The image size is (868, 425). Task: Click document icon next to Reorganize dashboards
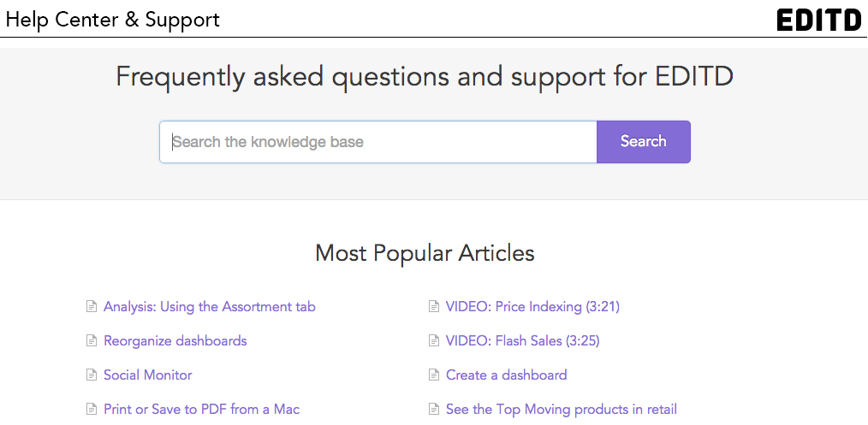pyautogui.click(x=92, y=340)
